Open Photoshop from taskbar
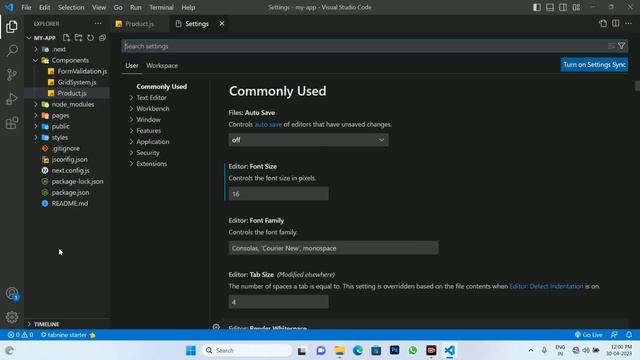Image resolution: width=640 pixels, height=360 pixels. [x=394, y=350]
